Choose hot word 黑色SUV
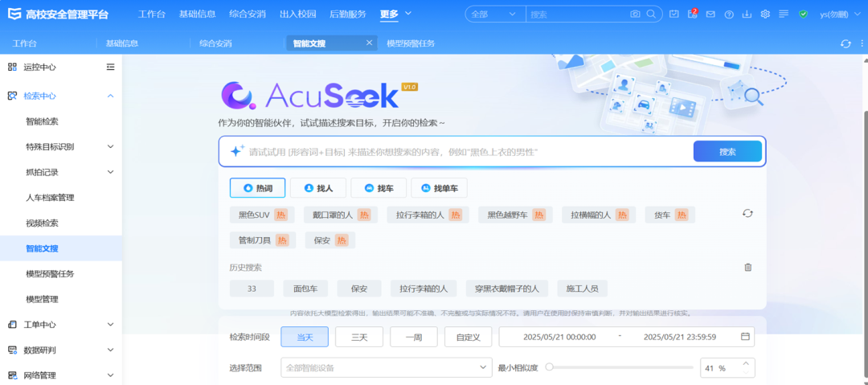Image resolution: width=868 pixels, height=385 pixels. click(262, 215)
